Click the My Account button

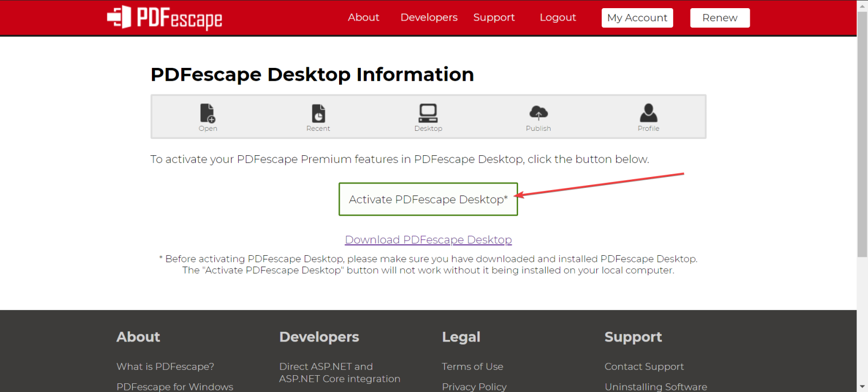click(637, 18)
